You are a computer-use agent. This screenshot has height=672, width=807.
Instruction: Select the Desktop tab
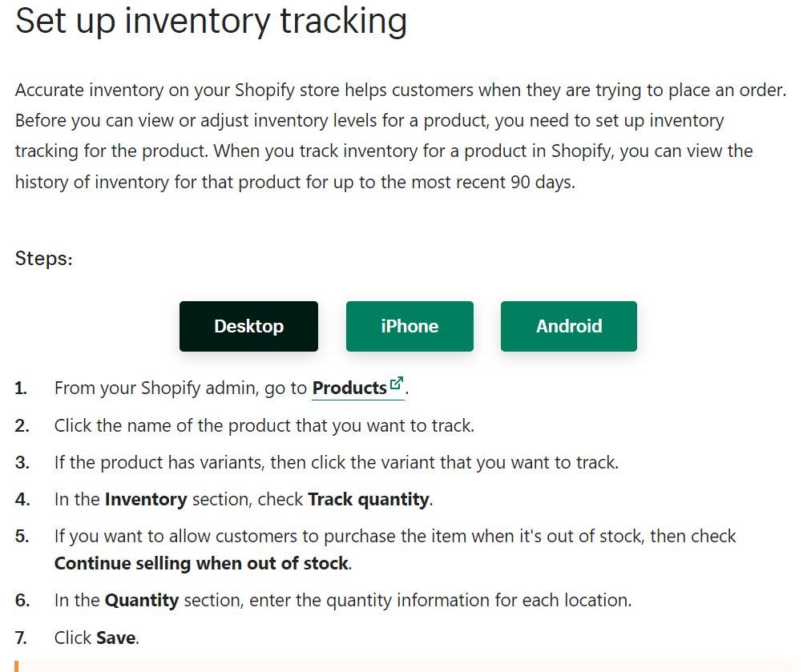point(248,326)
